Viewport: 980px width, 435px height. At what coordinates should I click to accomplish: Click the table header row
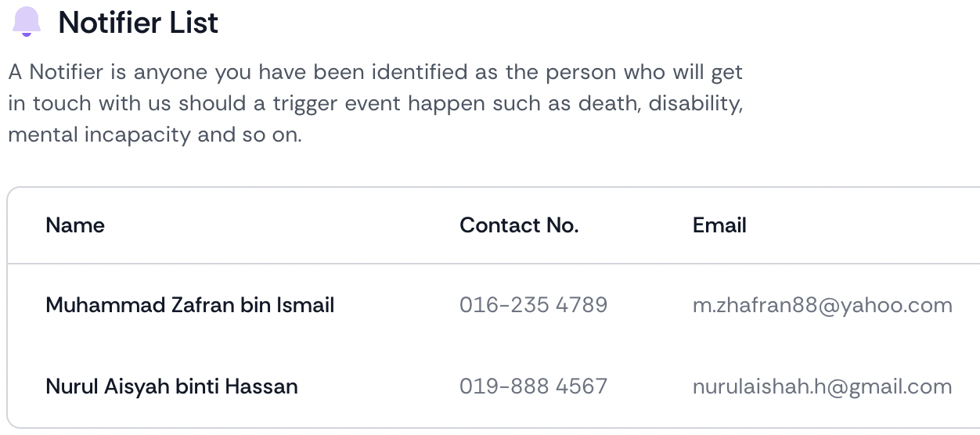[x=494, y=225]
